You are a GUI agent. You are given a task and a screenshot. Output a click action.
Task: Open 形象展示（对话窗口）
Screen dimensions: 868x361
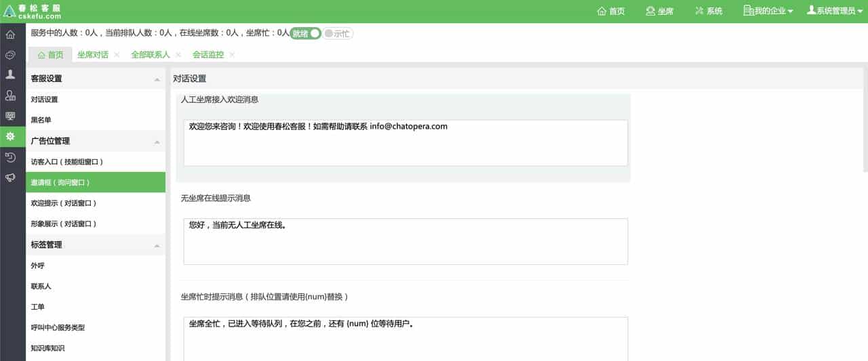tap(96, 224)
